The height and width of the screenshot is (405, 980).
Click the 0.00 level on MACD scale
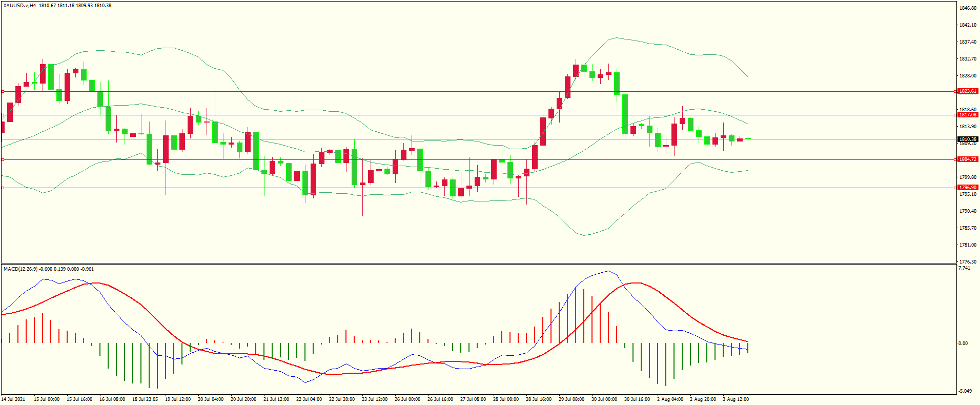point(963,343)
